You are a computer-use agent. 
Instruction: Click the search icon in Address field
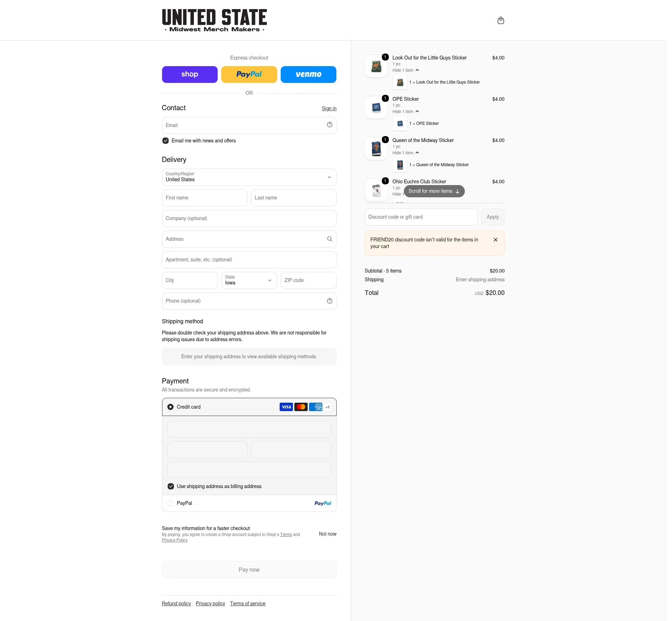(x=329, y=239)
